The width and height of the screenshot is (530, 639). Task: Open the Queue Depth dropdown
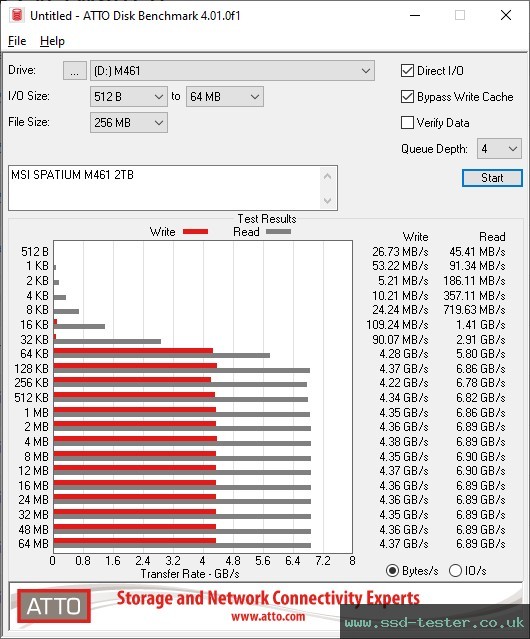click(499, 149)
